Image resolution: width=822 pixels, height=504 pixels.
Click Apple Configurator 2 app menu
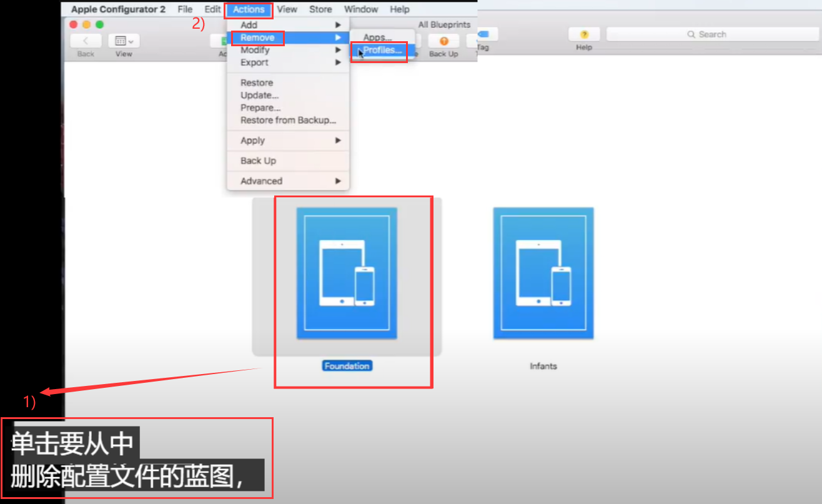click(x=118, y=9)
